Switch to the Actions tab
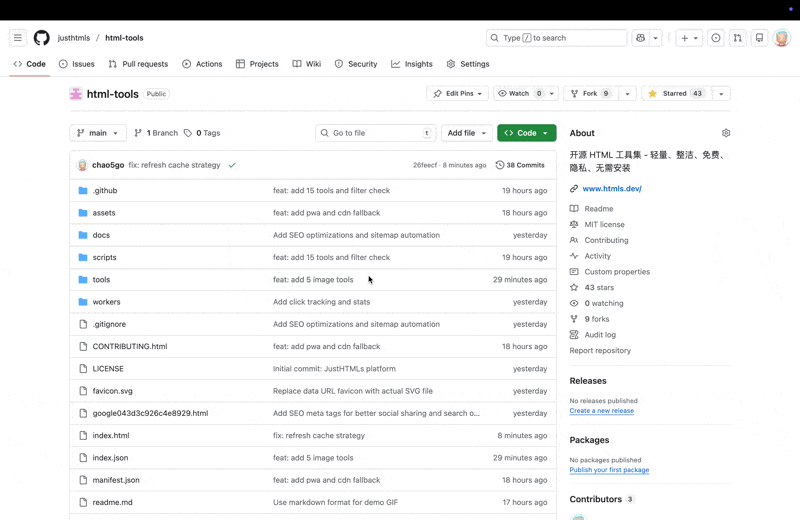Viewport: 800px width, 520px height. (x=202, y=64)
